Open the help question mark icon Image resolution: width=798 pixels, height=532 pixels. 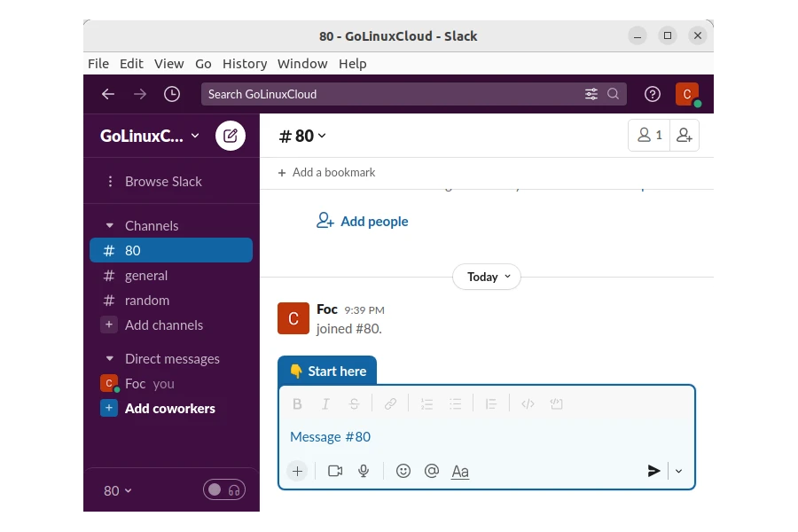pos(653,94)
